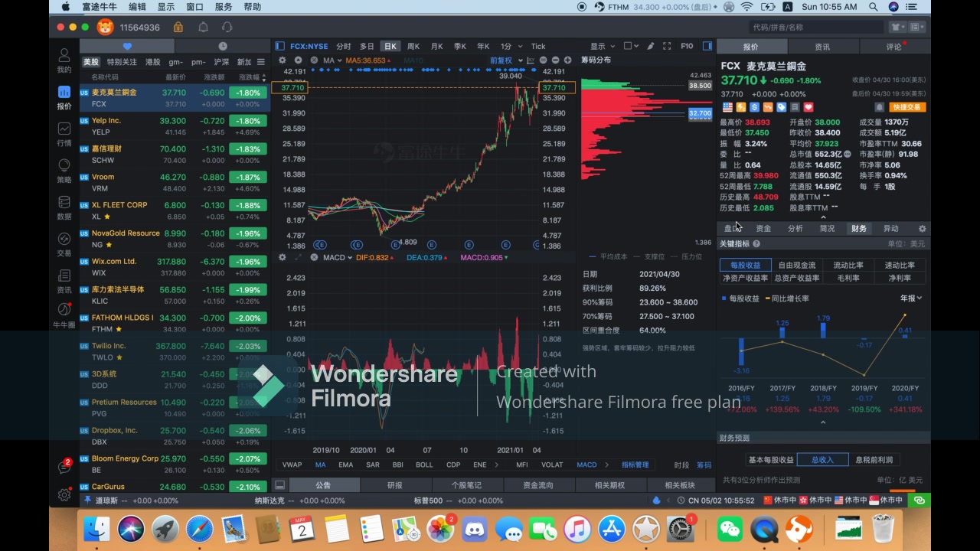
Task: Collapse the earnings chart chevron above 财务预测
Action: (x=823, y=422)
